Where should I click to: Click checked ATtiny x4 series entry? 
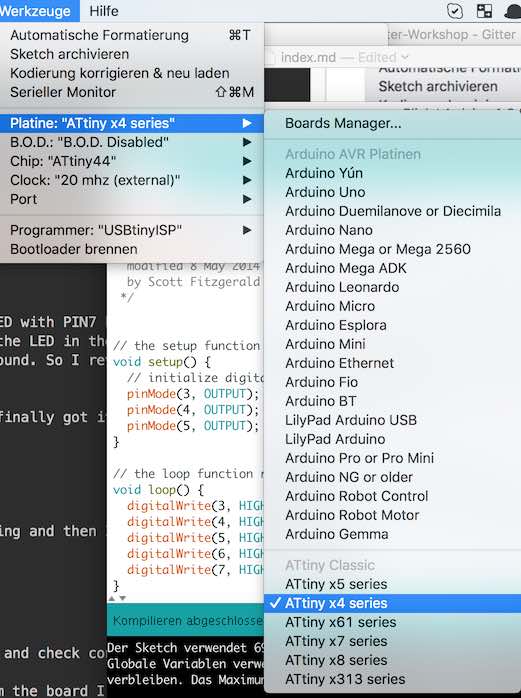pyautogui.click(x=392, y=603)
